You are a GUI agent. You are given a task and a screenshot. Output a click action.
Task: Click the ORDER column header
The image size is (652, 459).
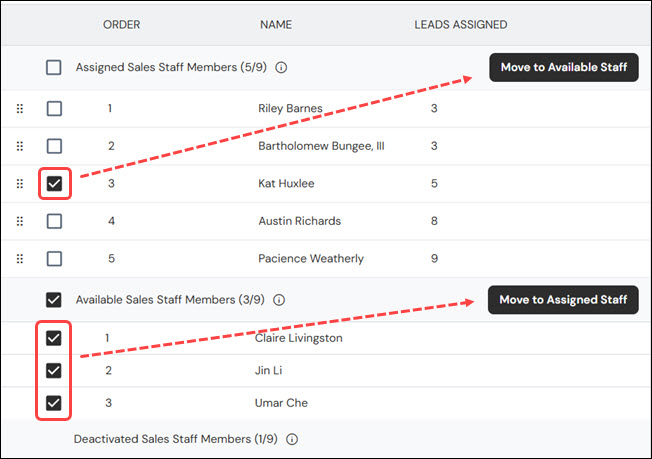coord(121,25)
